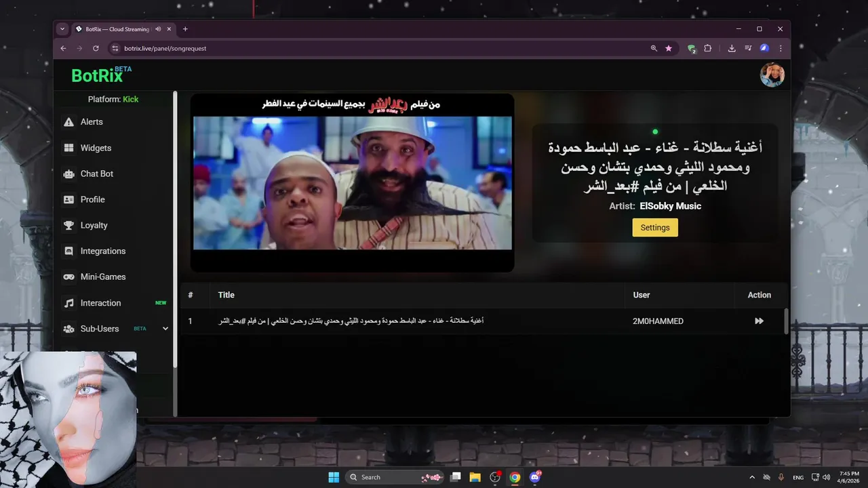Click the Action column header
868x488 pixels.
[759, 295]
